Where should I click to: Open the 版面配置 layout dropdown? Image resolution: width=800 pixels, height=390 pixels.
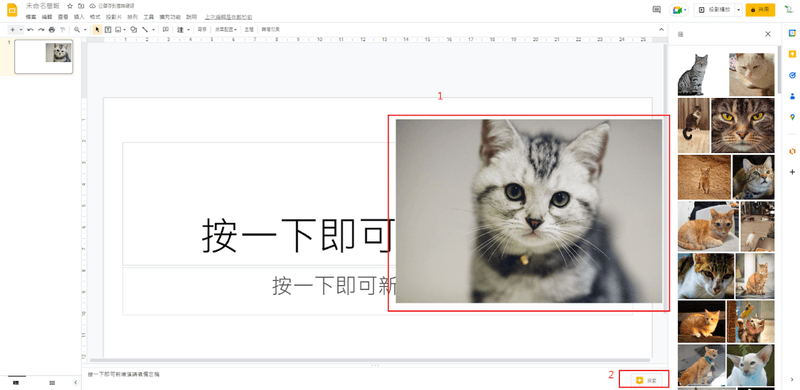pyautogui.click(x=226, y=30)
